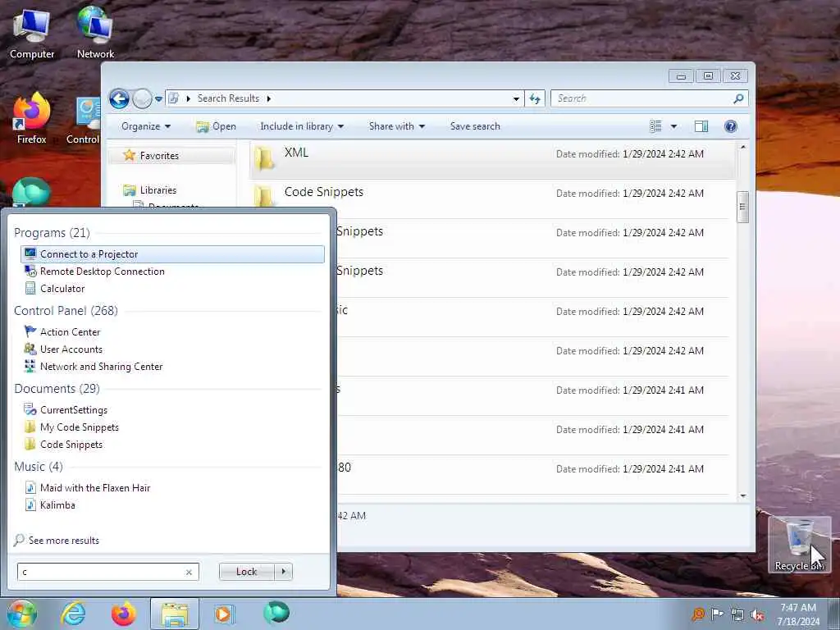Open recent pages dropdown next to navigation arrows
840x630 pixels.
point(158,99)
